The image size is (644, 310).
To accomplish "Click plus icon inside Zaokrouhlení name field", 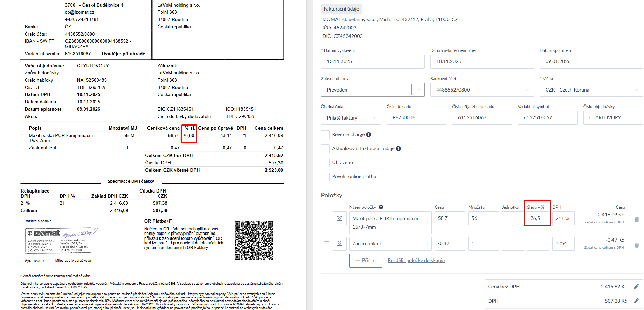I will pyautogui.click(x=427, y=244).
